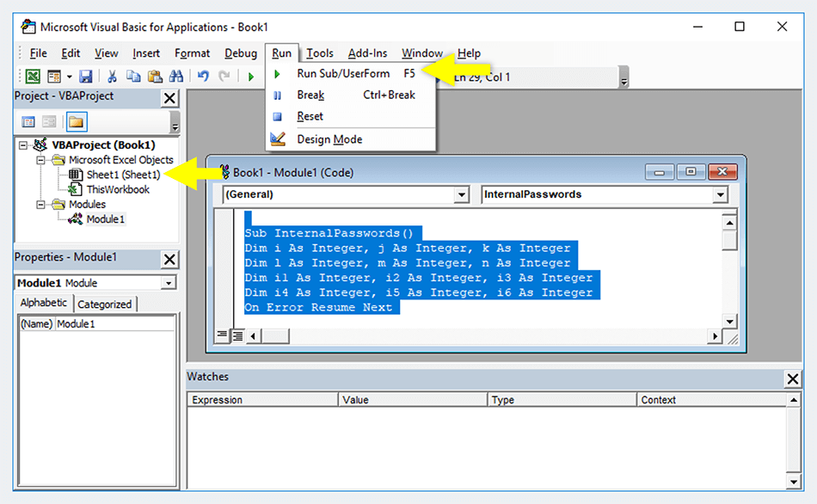Click the Microsoft Excel Objects folder icon
The image size is (817, 504).
pos(58,160)
